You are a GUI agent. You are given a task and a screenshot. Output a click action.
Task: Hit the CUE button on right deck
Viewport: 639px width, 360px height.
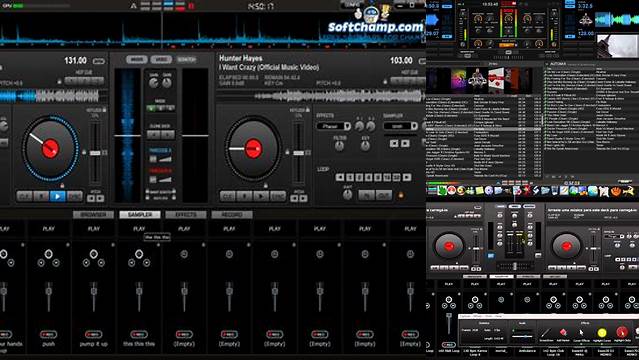227,197
